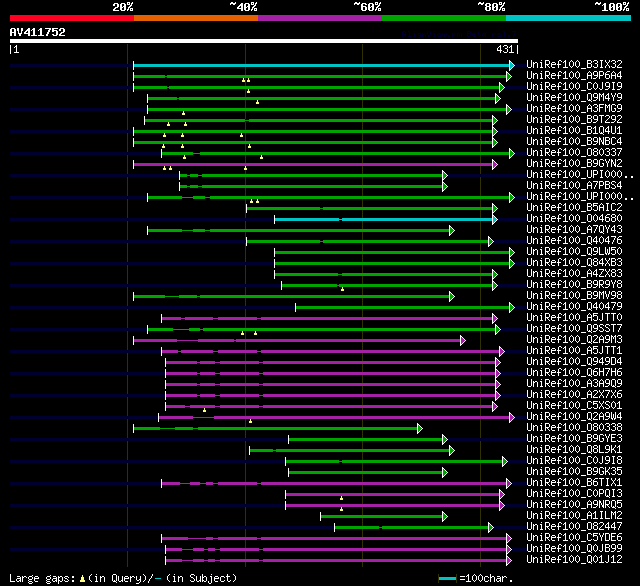Viewport: 640px width, 586px height.
Task: Select the green UniRef100_Q40479 alignment bar
Action: (403, 308)
